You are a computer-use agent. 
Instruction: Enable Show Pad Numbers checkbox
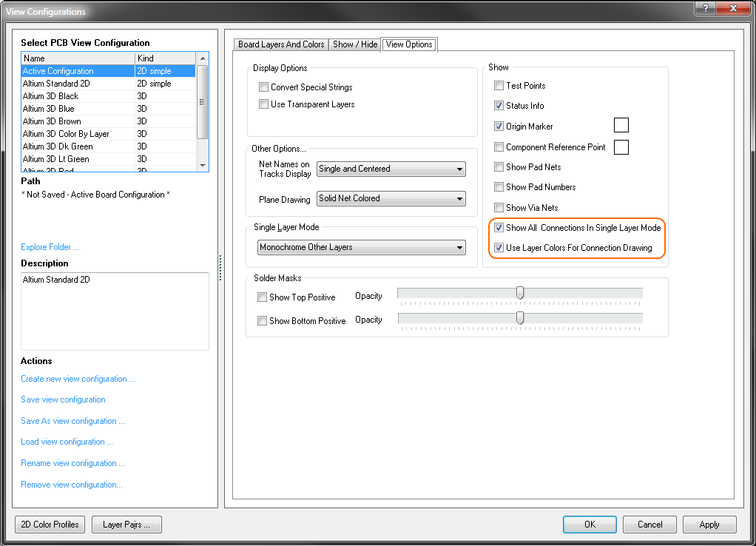click(499, 187)
